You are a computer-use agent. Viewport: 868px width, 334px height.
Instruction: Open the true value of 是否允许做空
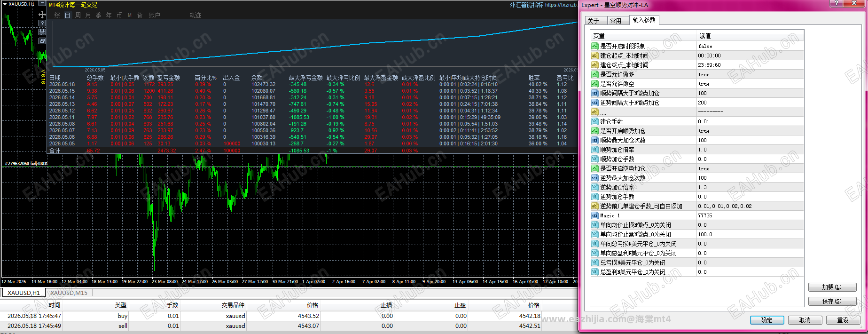[750, 84]
